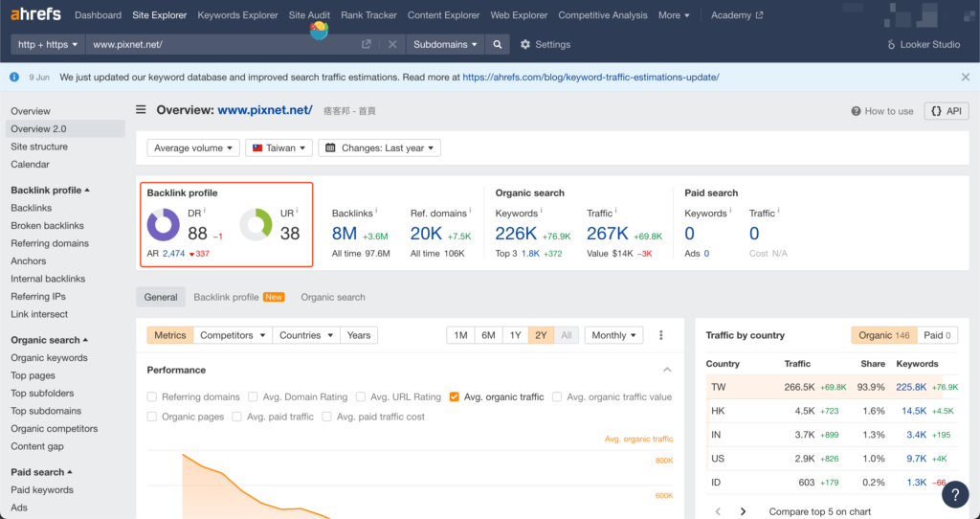Click Backlinks info icon
The image size is (980, 519).
pos(376,210)
